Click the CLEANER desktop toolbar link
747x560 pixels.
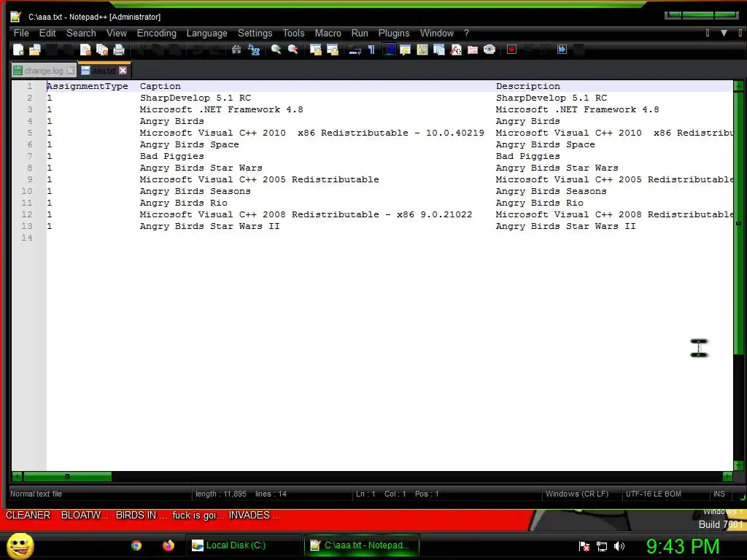[28, 515]
